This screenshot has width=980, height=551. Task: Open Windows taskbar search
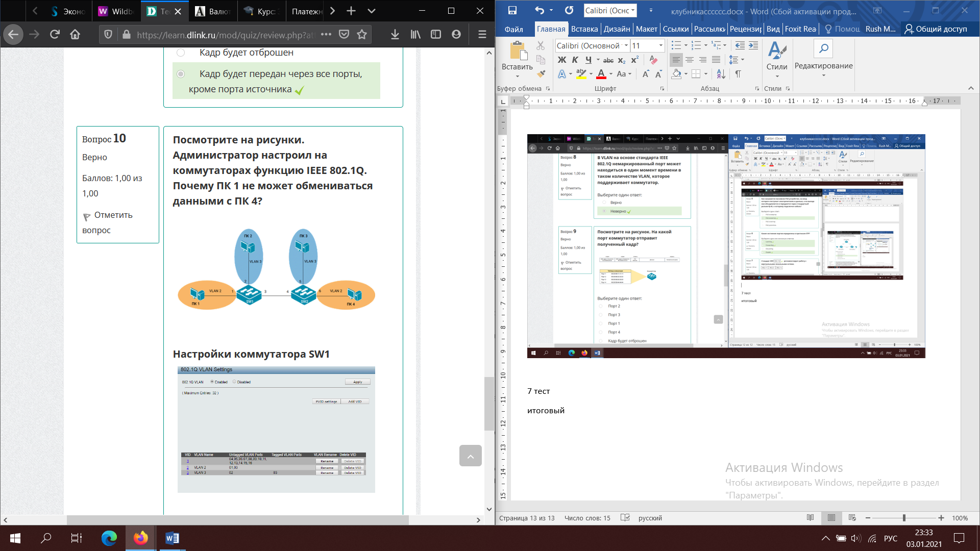click(x=46, y=538)
